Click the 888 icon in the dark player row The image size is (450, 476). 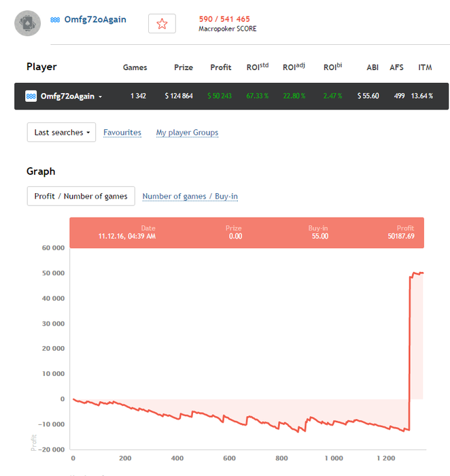point(31,97)
